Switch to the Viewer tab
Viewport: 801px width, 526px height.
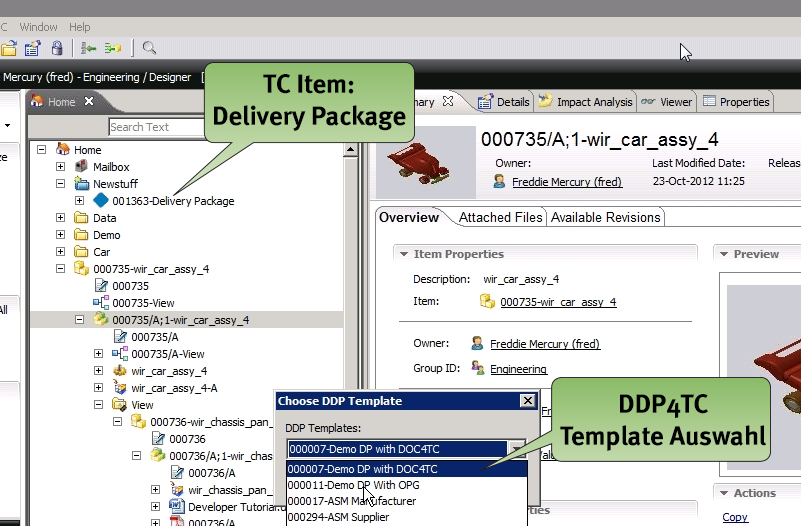click(667, 102)
